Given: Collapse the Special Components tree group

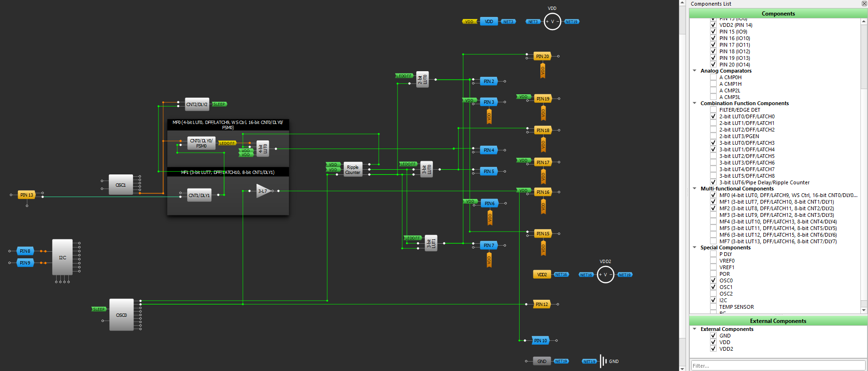Looking at the screenshot, I should coord(694,247).
